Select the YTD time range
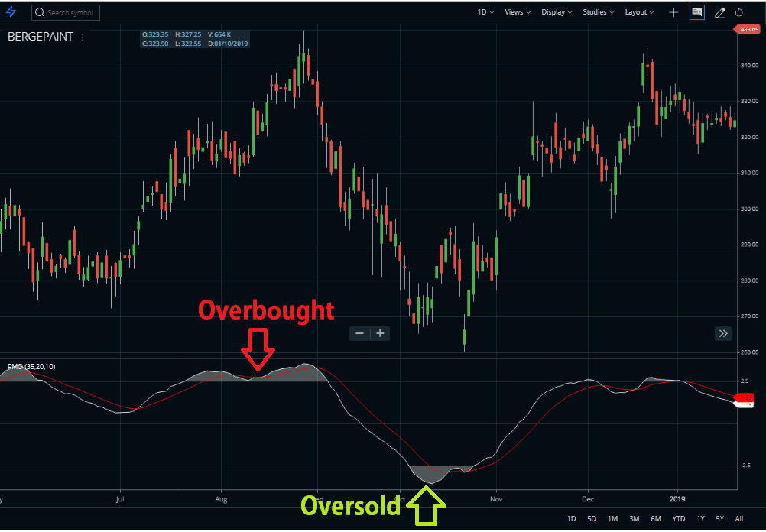The width and height of the screenshot is (766, 532). (679, 519)
